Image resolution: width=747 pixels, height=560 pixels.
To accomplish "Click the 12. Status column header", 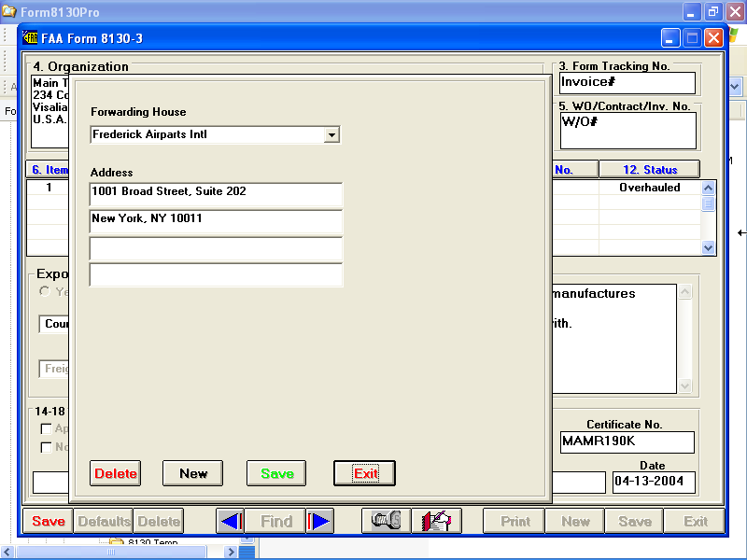I will pos(649,170).
